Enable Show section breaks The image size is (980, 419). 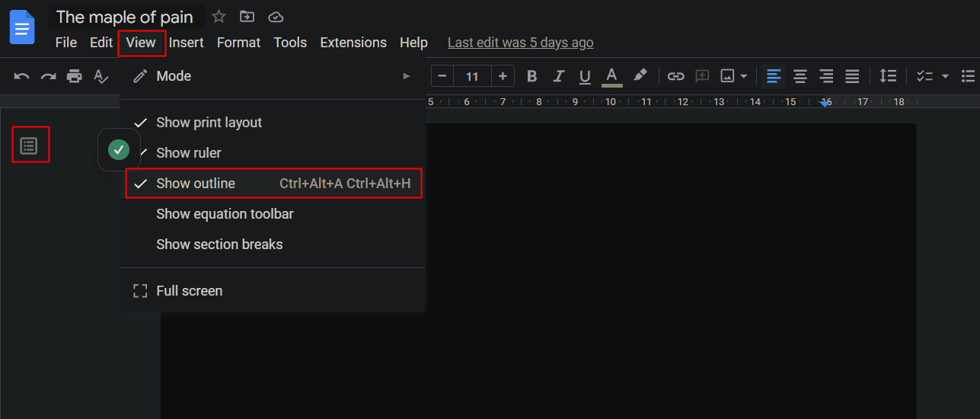pos(273,245)
